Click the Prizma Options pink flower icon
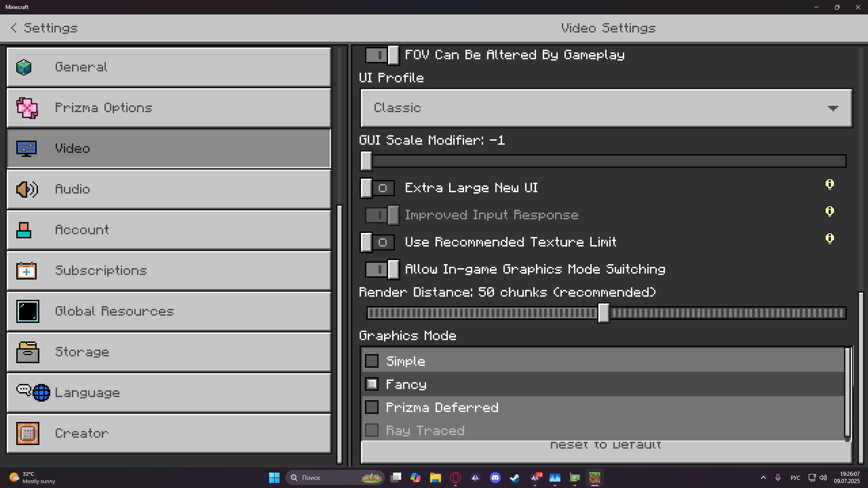Screen dimensions: 868x488 tap(27, 108)
